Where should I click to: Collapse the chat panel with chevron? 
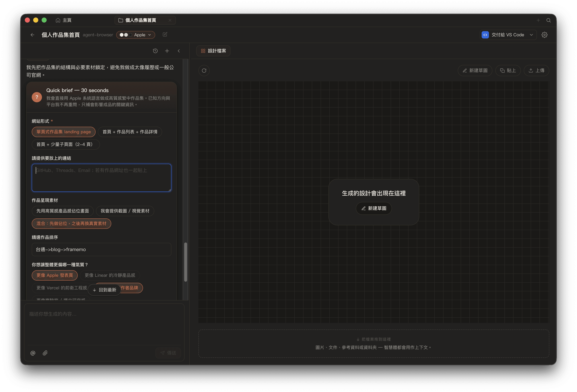[x=179, y=51]
